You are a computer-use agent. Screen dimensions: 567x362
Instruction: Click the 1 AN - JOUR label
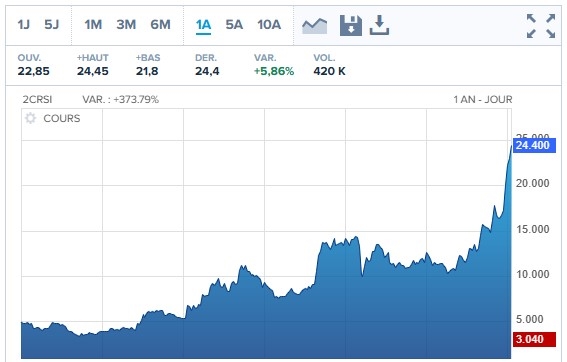pyautogui.click(x=483, y=99)
